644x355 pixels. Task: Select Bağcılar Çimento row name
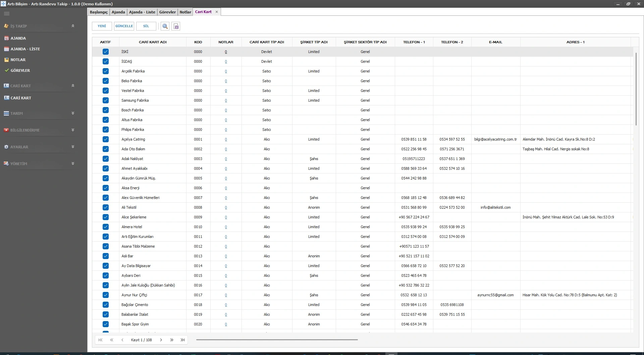click(x=135, y=305)
